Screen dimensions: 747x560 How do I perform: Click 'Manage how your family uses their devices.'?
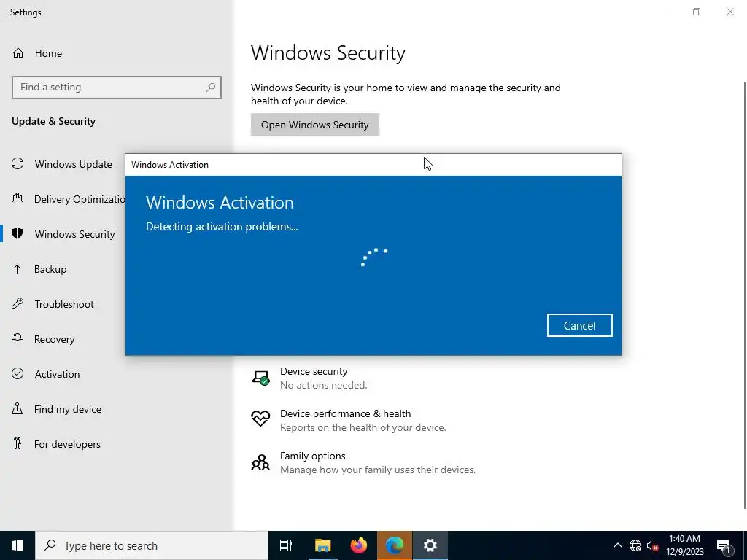(x=378, y=470)
